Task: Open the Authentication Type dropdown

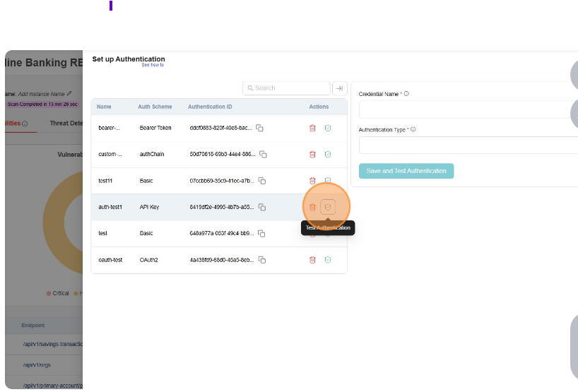Action: [468, 145]
